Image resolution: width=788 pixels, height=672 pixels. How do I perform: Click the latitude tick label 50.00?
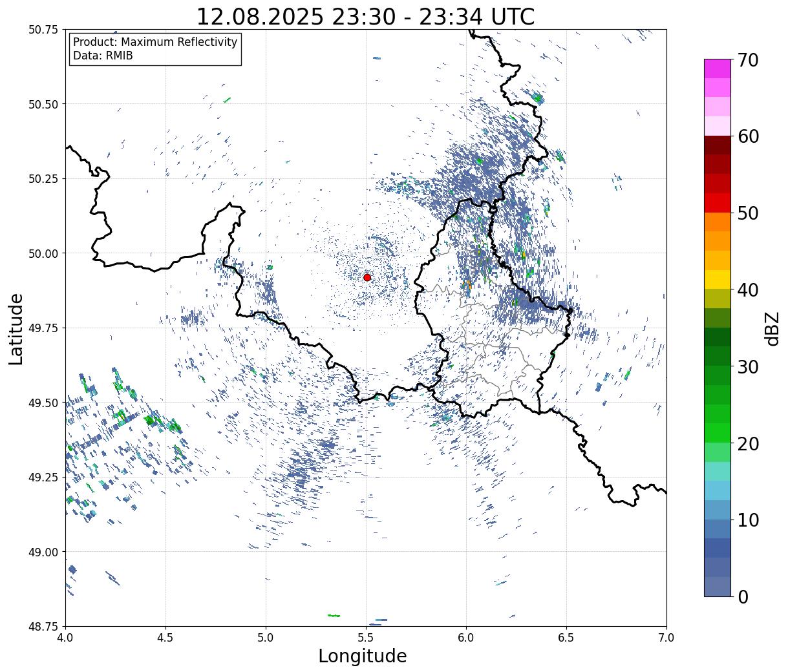[x=43, y=253]
